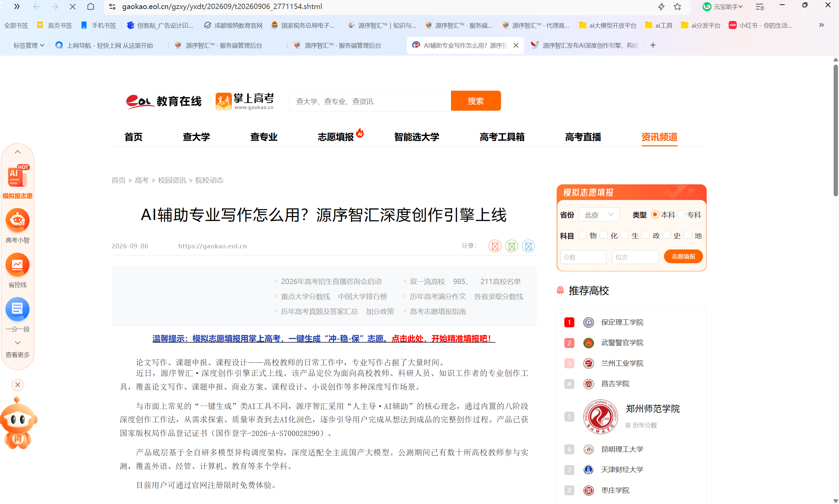
Task: Open the 省控线 chart icon
Action: coord(18,265)
